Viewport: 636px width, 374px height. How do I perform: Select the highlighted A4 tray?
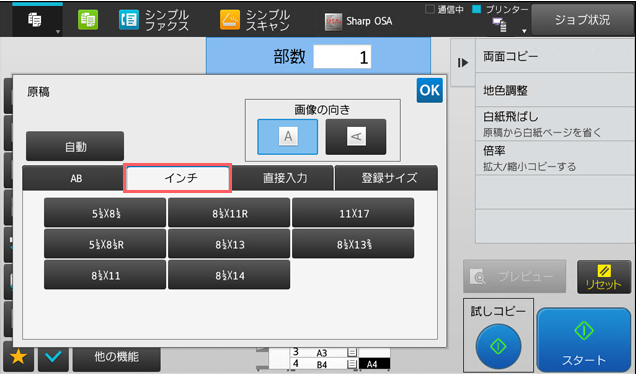click(374, 364)
